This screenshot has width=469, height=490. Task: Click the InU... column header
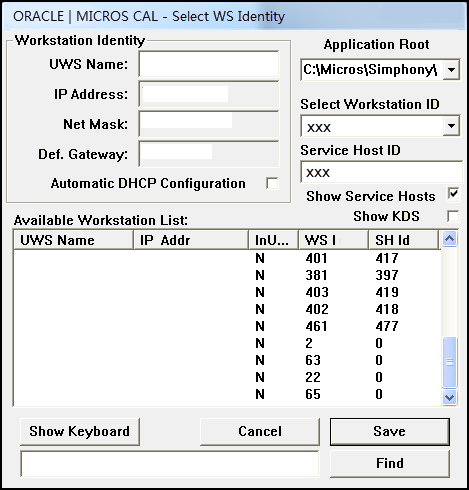click(x=273, y=240)
